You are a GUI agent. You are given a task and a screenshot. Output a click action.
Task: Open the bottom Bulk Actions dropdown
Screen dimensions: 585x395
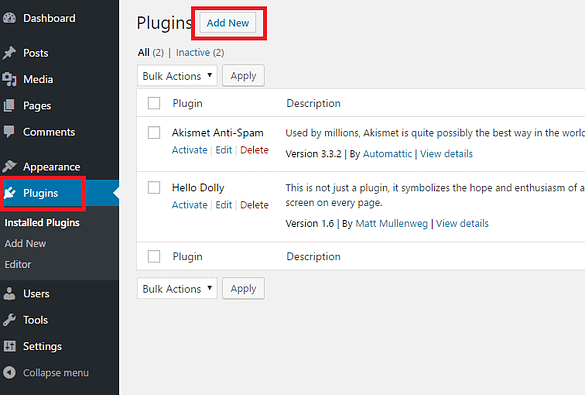pyautogui.click(x=177, y=288)
